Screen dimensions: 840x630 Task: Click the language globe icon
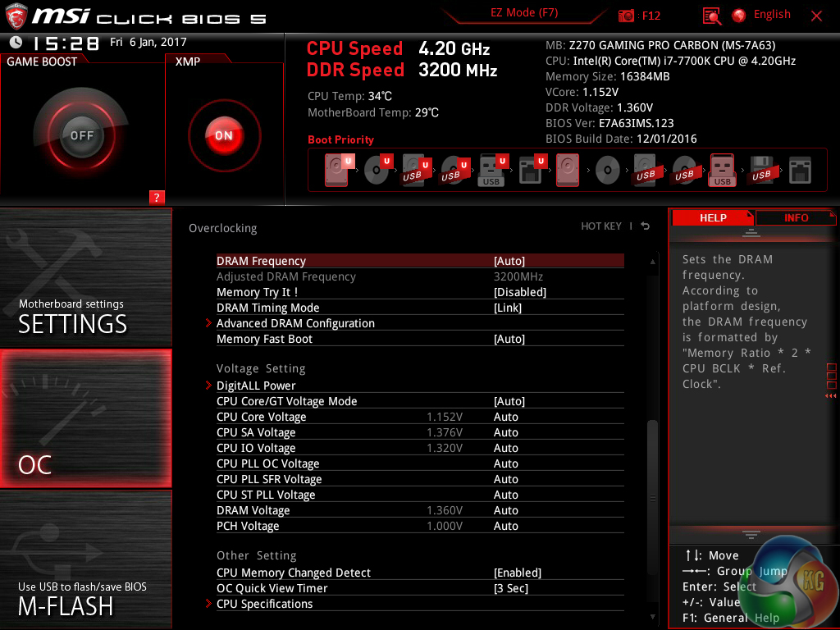pyautogui.click(x=739, y=16)
